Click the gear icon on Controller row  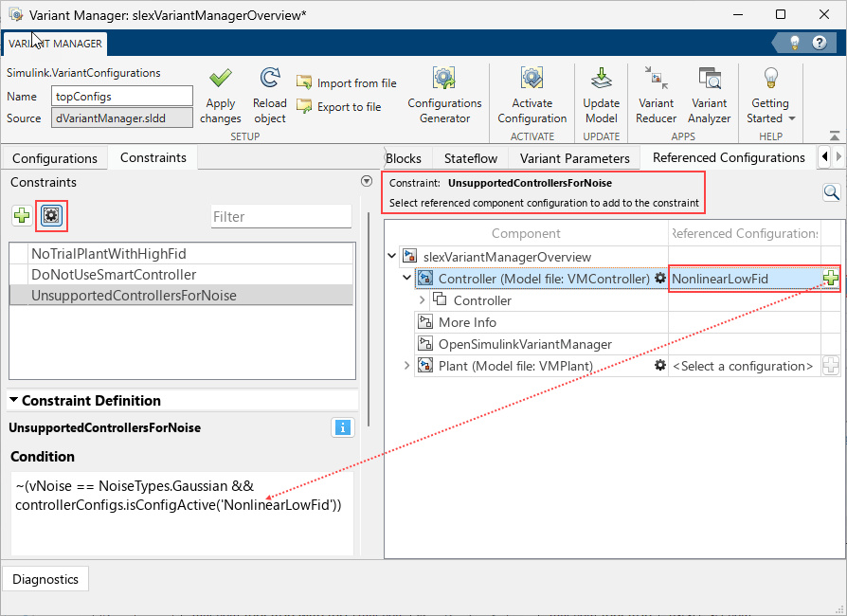pos(660,279)
